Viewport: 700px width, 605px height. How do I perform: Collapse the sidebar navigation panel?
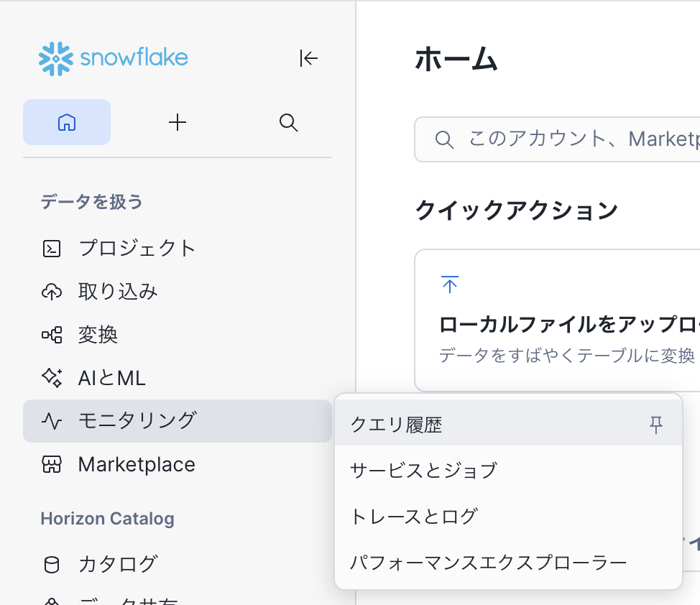click(308, 58)
